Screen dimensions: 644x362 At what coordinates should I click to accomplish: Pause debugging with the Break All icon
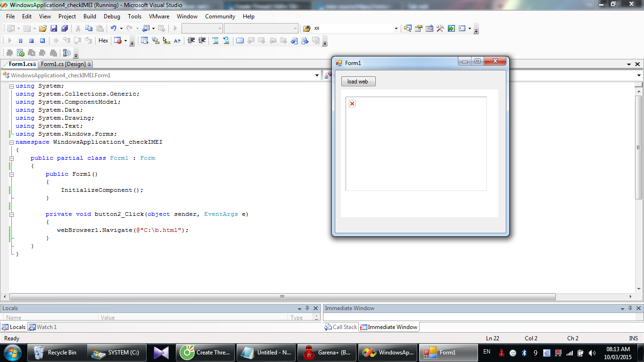tap(20, 41)
